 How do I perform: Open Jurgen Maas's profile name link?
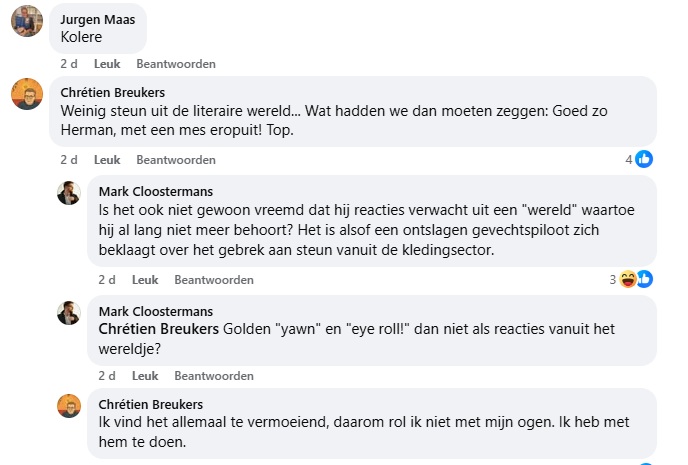point(100,20)
